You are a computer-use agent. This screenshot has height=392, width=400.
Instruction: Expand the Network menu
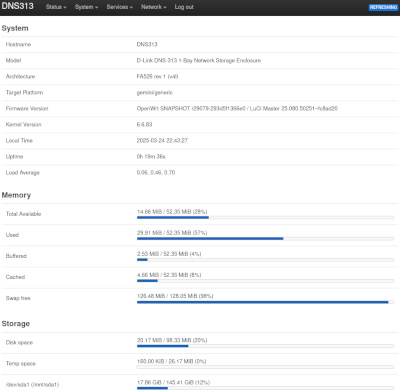154,7
